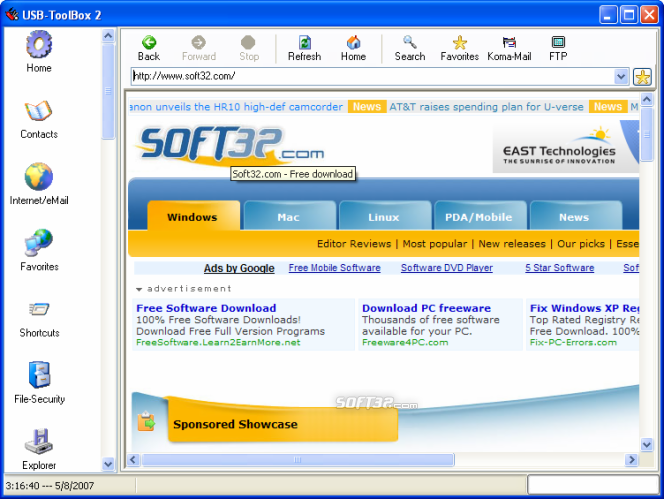
Task: Click the Soft32.com logo
Action: click(x=231, y=144)
